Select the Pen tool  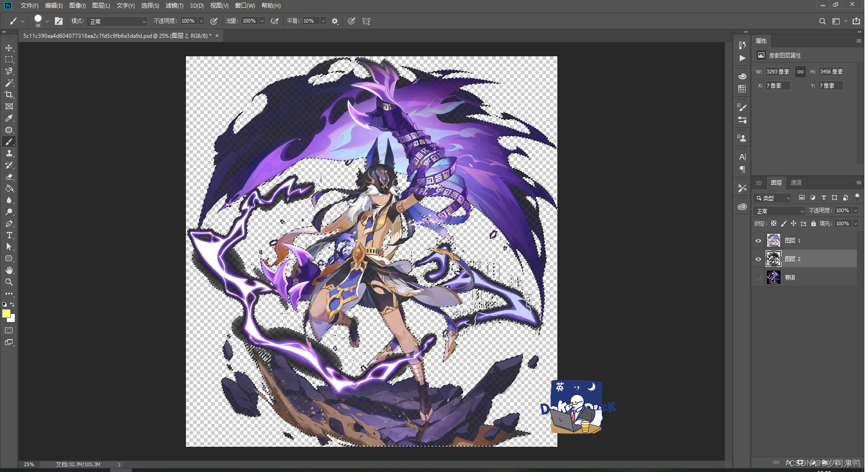pyautogui.click(x=9, y=224)
